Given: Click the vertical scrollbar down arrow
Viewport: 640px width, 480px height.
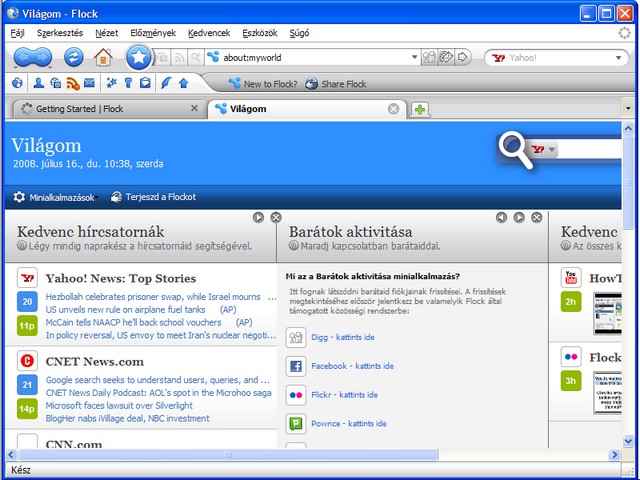Looking at the screenshot, I should (x=628, y=440).
